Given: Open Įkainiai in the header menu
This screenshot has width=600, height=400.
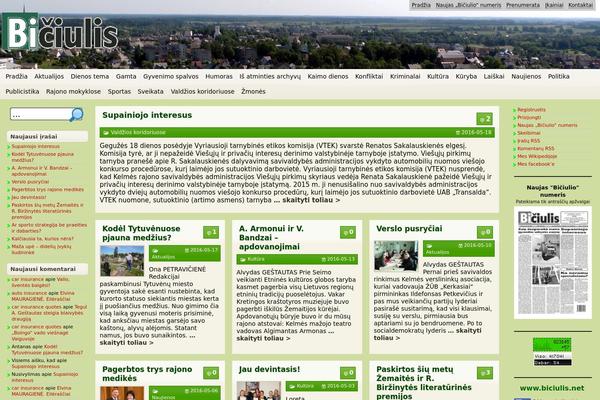Looking at the screenshot, I should (554, 5).
